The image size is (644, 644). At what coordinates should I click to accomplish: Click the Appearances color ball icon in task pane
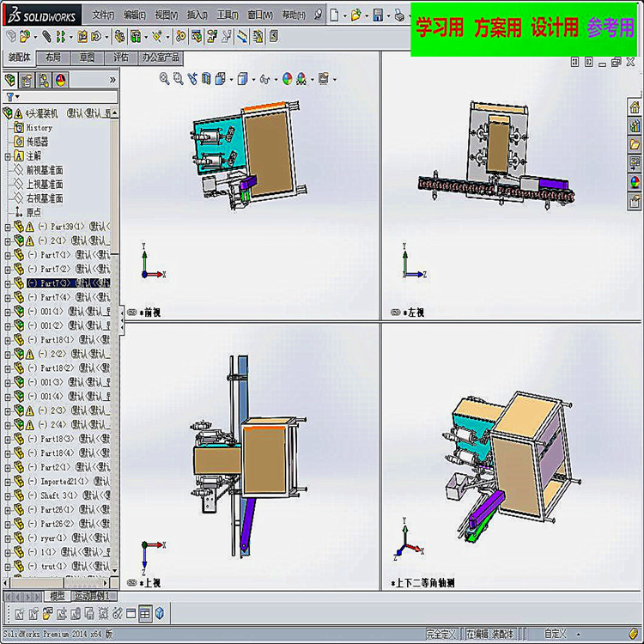(635, 181)
